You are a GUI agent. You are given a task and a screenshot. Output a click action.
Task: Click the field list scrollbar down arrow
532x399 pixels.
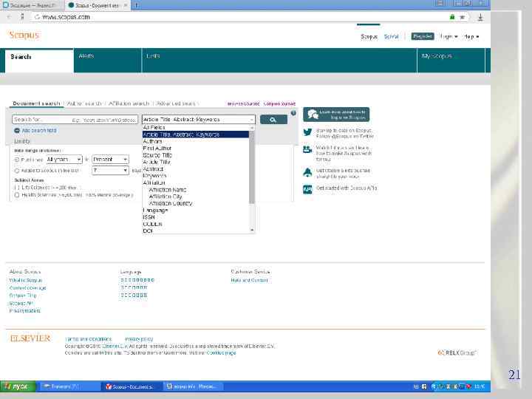click(252, 231)
